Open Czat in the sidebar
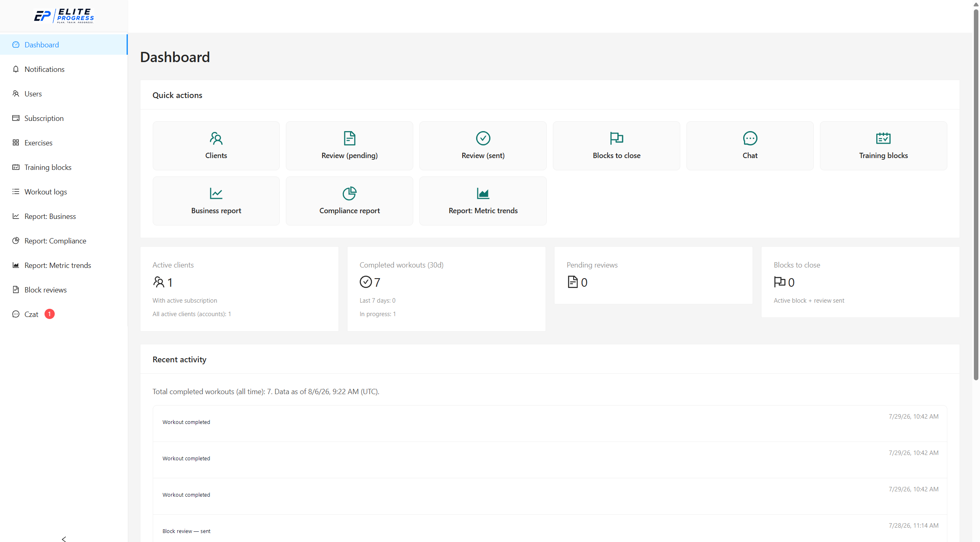 click(x=64, y=314)
